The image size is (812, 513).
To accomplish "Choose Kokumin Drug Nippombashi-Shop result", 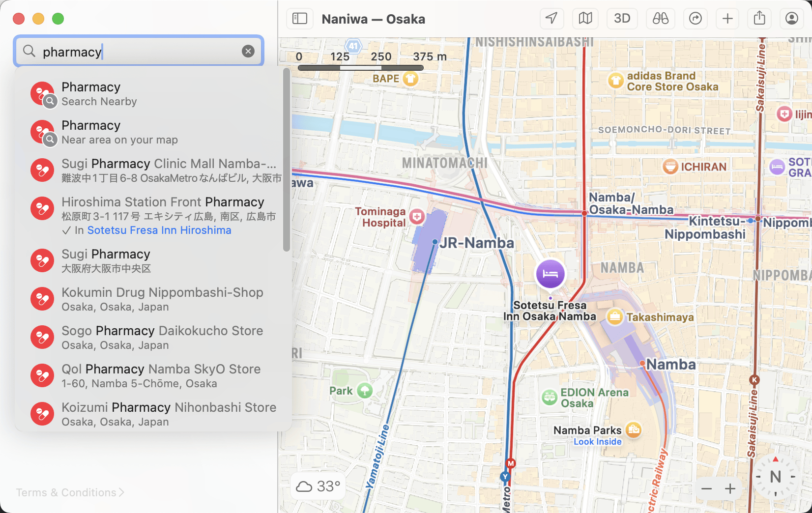I will click(152, 299).
